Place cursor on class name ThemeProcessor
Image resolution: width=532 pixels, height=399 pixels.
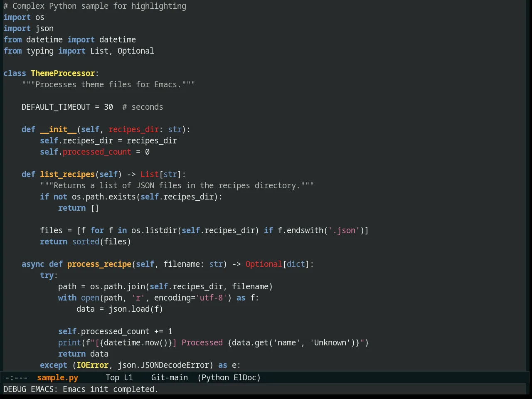click(63, 73)
